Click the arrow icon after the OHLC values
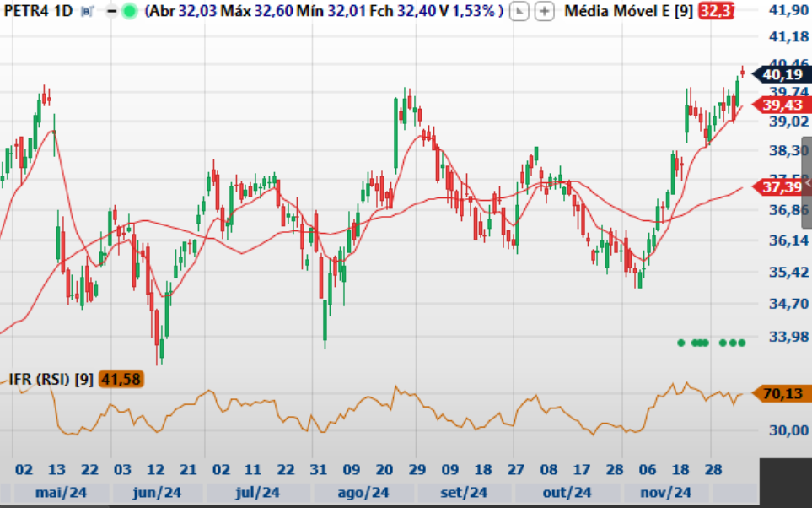This screenshot has height=508, width=812. click(x=519, y=12)
